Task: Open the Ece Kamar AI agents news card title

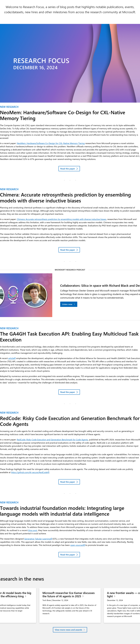Action: tap(68, 594)
